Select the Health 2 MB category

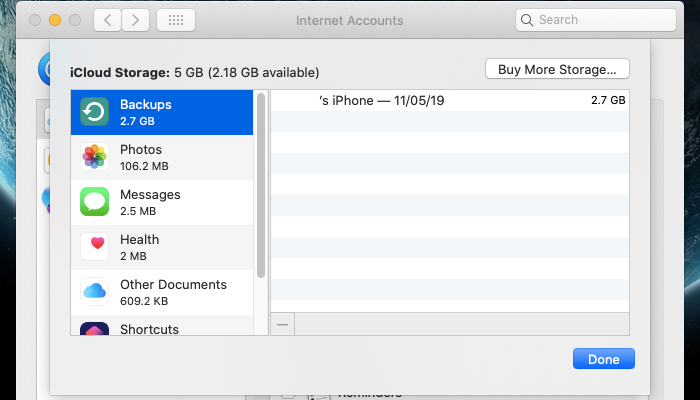pyautogui.click(x=162, y=247)
